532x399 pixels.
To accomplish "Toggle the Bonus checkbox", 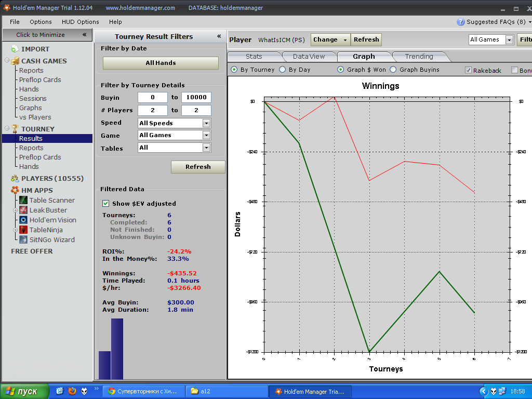I will (514, 70).
